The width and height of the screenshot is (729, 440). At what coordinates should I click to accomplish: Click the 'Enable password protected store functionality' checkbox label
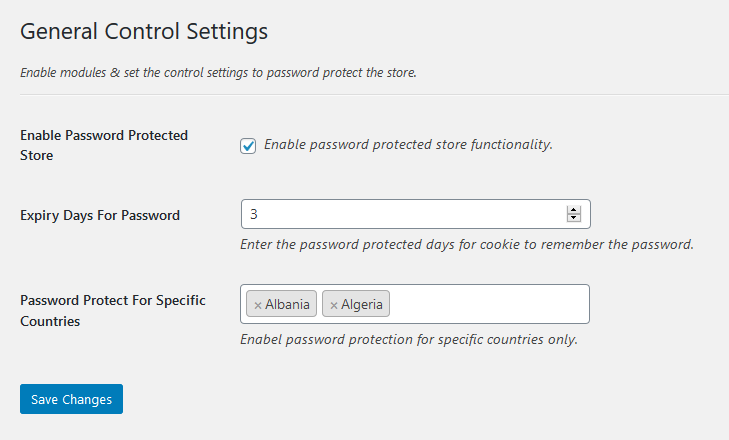[408, 144]
